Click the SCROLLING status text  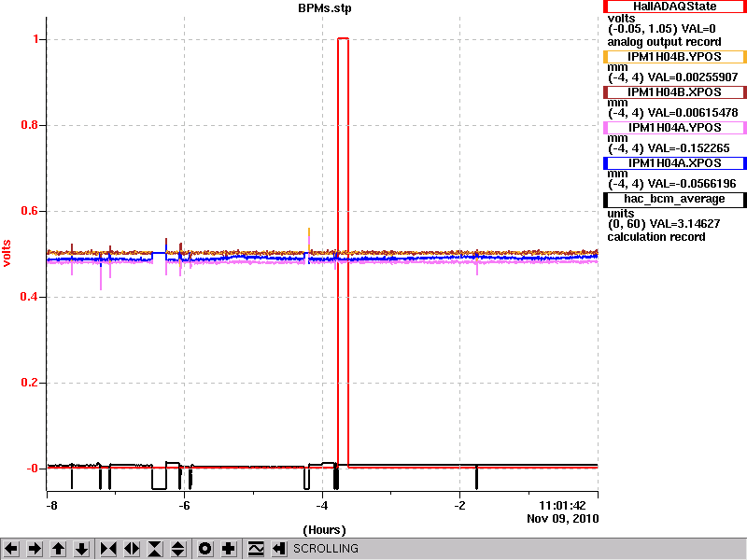(325, 549)
